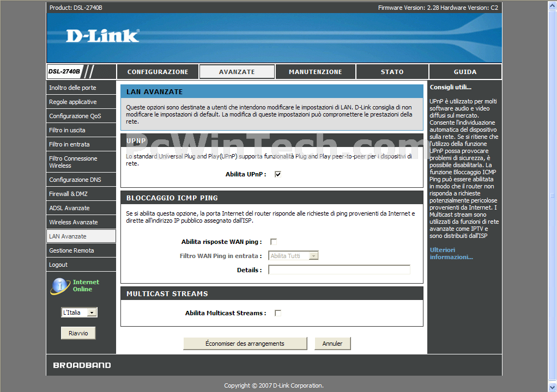The image size is (557, 392).
Task: Click the 'BROADBAND' footer text
Action: coord(82,365)
